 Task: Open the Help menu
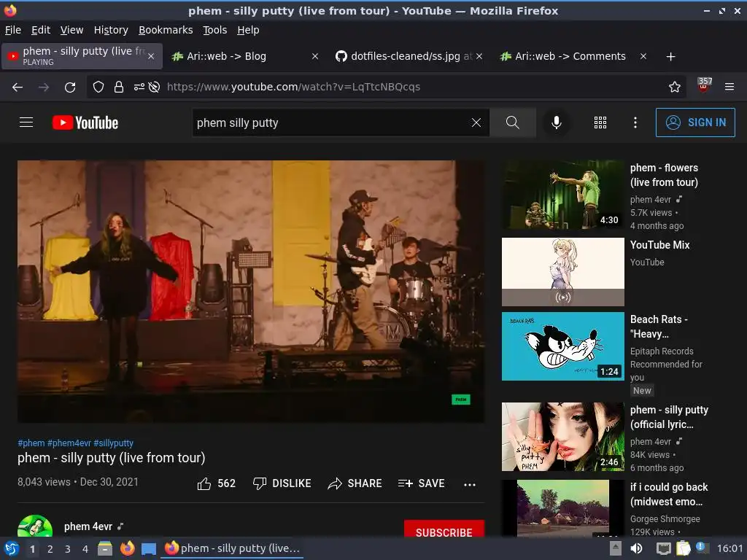tap(248, 30)
